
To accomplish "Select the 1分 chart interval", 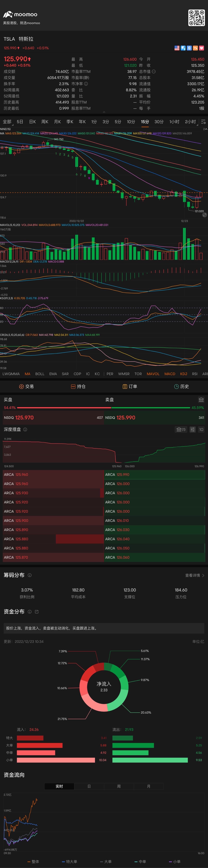I will [x=94, y=122].
